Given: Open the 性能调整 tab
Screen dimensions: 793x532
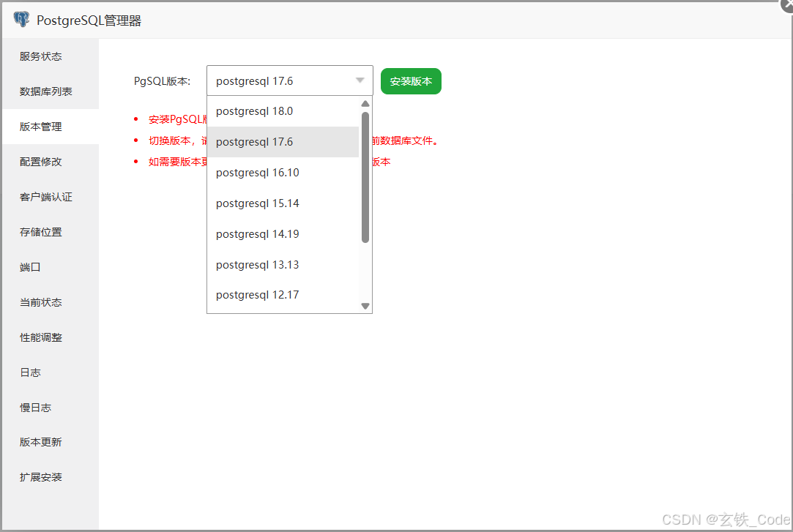Looking at the screenshot, I should pos(50,337).
